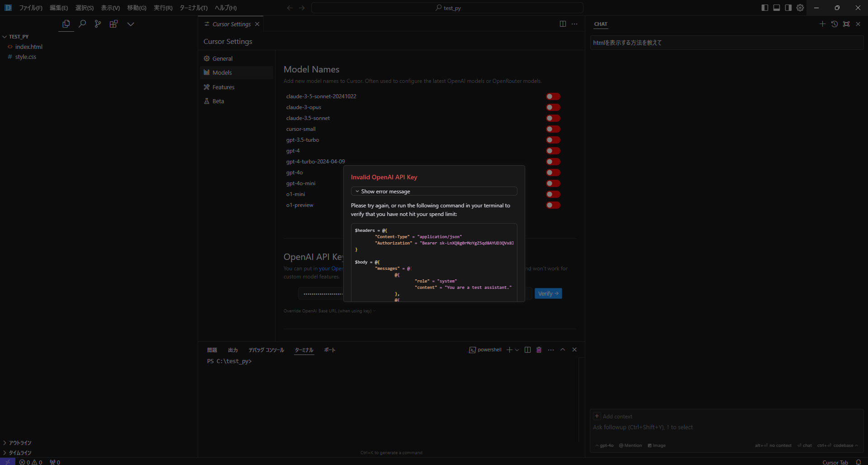Open the new terminal profile dropdown arrow

517,350
